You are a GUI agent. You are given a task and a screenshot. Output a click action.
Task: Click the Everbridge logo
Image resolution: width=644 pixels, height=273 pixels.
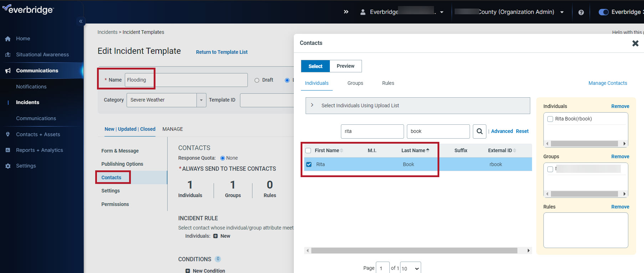click(x=28, y=9)
